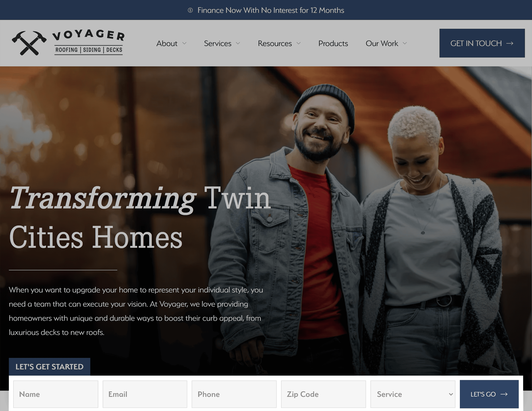This screenshot has width=532, height=411.
Task: Expand the About navigation menu
Action: pos(172,43)
